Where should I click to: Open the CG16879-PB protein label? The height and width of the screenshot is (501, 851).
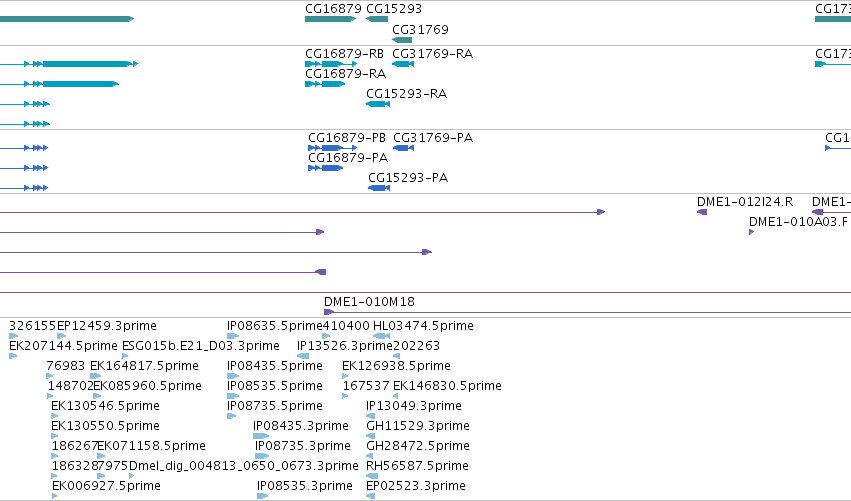tap(347, 138)
